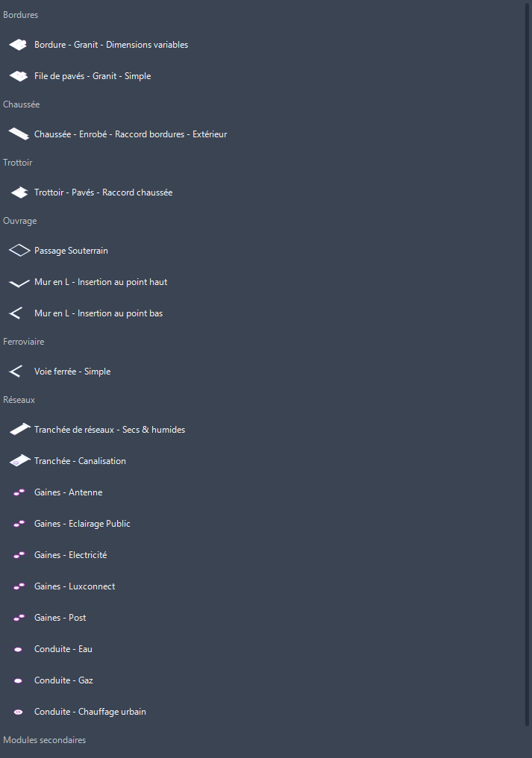Viewport: 532px width, 758px height.
Task: Collapse the Bordures category header
Action: coord(21,15)
